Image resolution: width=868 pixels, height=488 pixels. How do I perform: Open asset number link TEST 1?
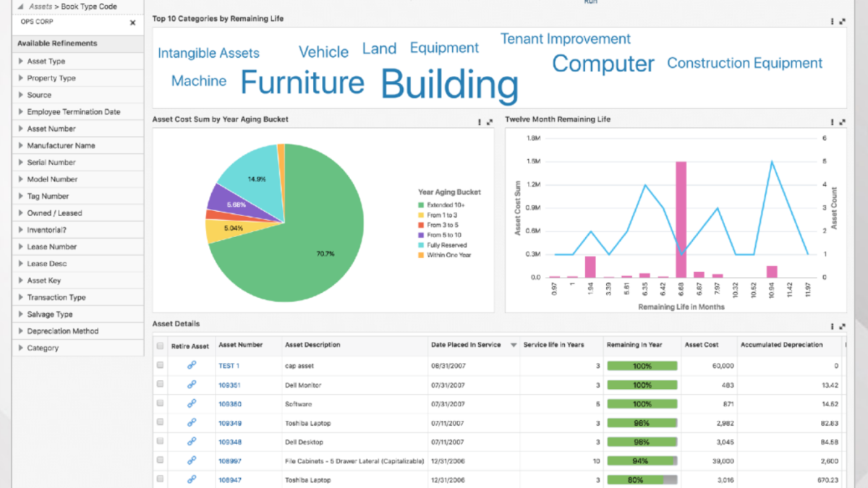click(x=229, y=366)
